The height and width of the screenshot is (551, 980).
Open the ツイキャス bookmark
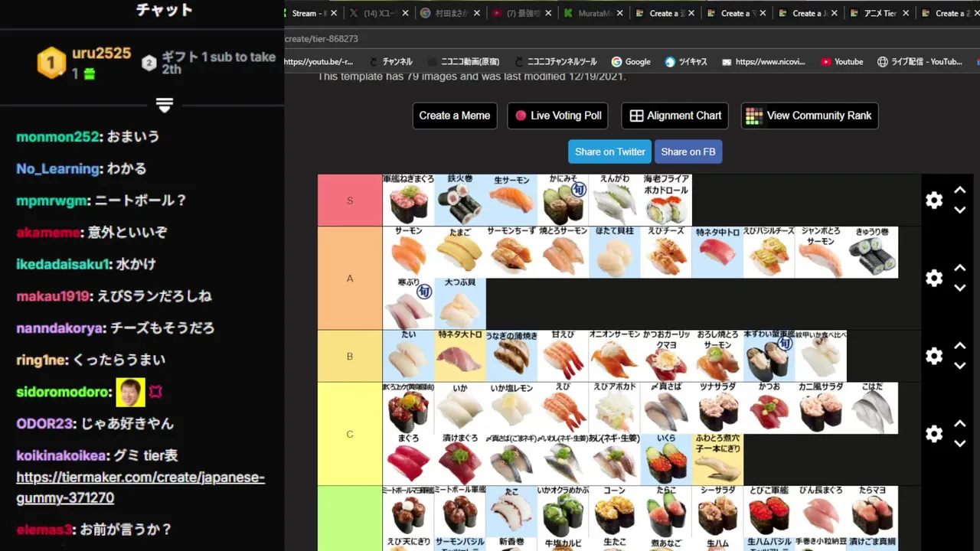(x=686, y=62)
